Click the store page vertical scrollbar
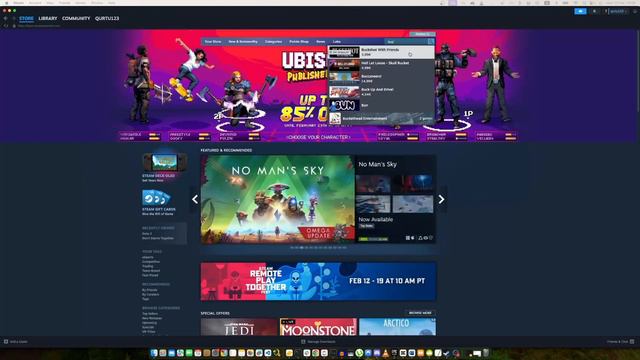 coord(638,70)
